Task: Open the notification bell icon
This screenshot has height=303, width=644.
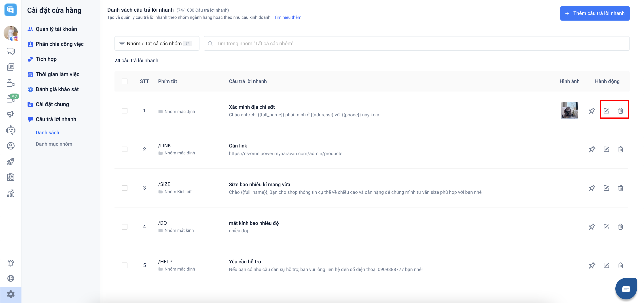Action: (x=11, y=263)
